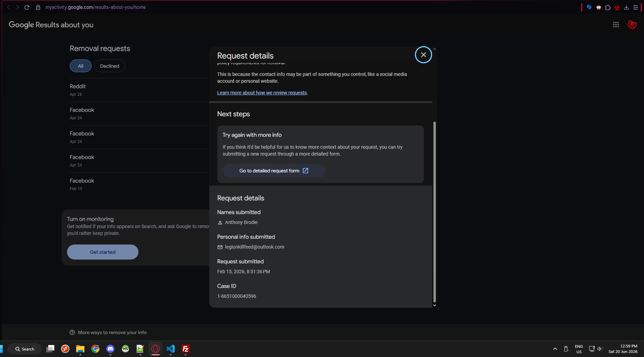Open the clock and calendar flyout
Image resolution: width=644 pixels, height=357 pixels.
tap(623, 349)
